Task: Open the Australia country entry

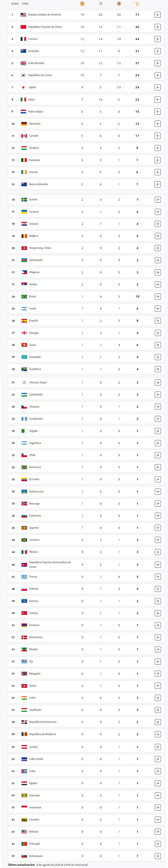Action: (33, 51)
